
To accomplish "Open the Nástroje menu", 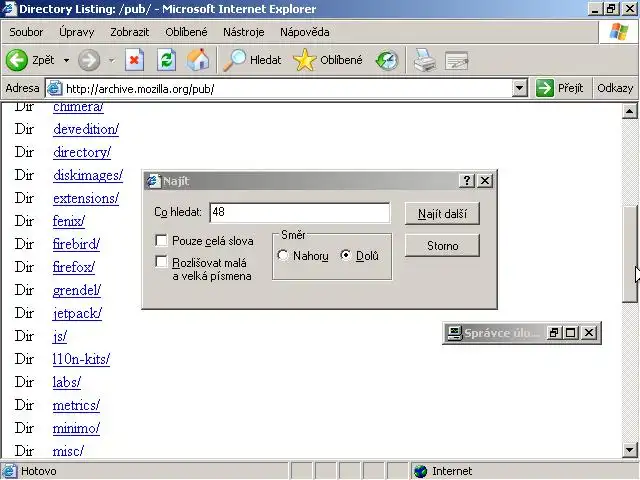I will [244, 32].
